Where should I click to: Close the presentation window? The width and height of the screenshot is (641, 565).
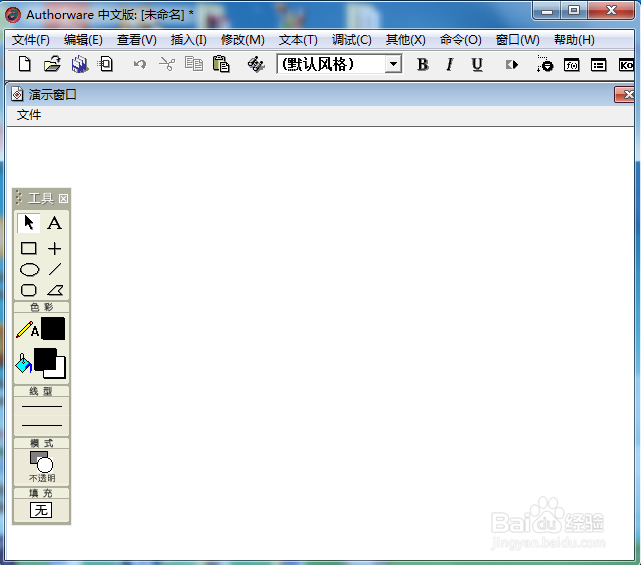tap(625, 95)
